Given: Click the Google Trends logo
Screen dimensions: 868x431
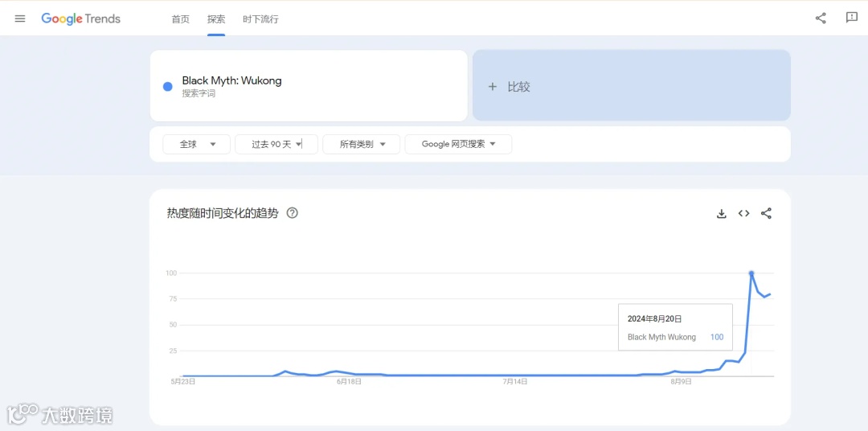Looking at the screenshot, I should (x=81, y=18).
